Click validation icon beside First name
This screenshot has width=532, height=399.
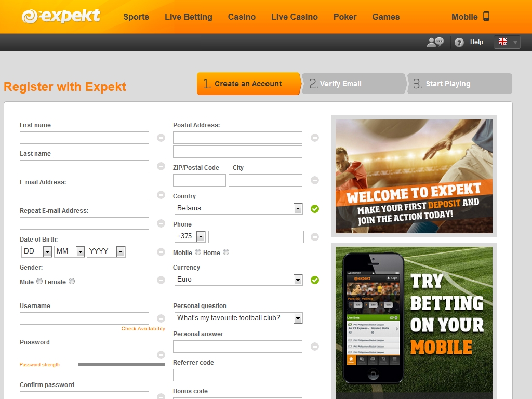click(161, 138)
